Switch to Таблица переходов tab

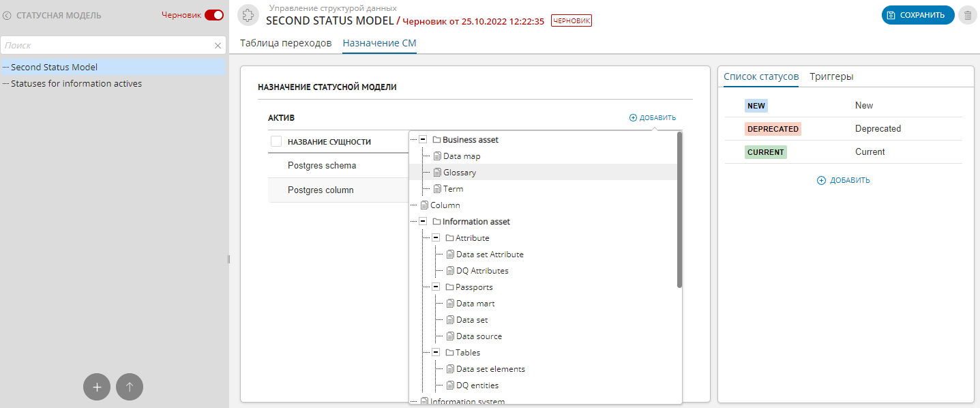coord(286,43)
